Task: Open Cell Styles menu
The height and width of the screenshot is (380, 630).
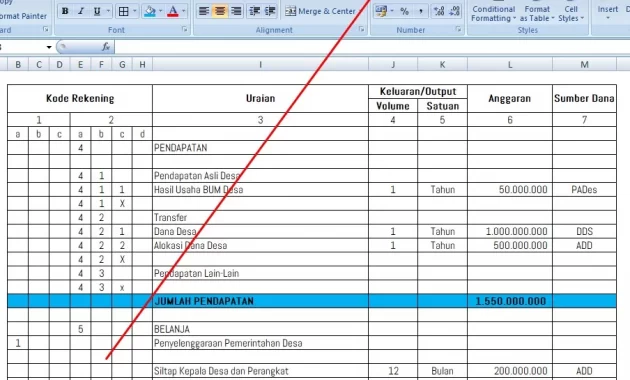Action: pos(571,14)
